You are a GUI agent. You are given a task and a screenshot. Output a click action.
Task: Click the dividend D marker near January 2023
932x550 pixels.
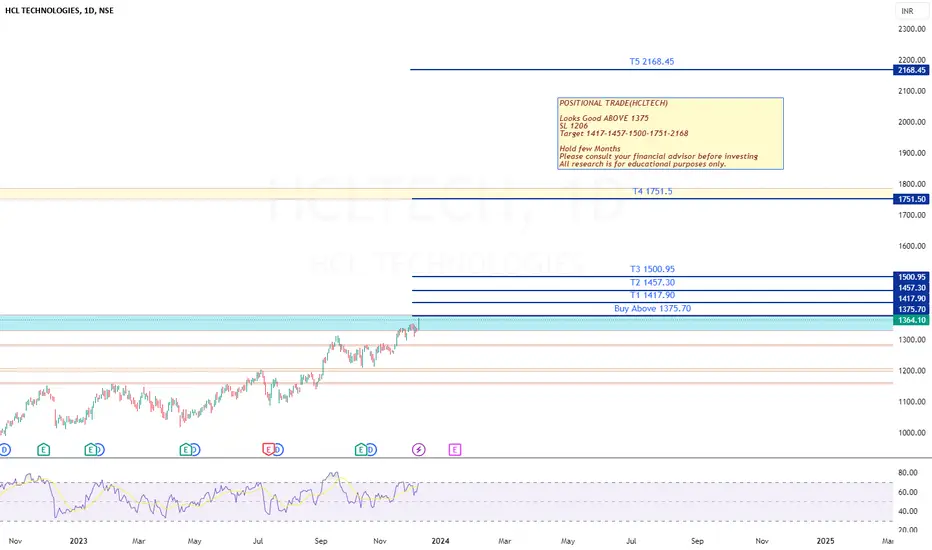tap(99, 450)
